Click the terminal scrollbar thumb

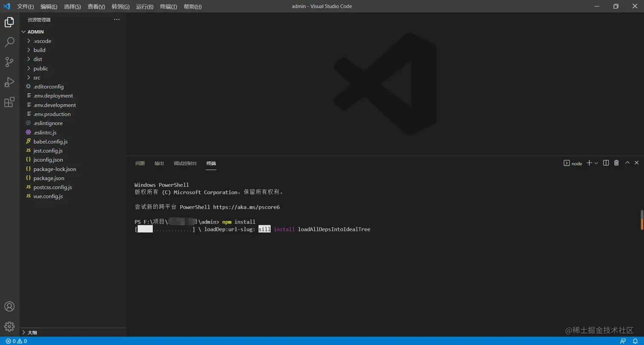click(x=642, y=220)
